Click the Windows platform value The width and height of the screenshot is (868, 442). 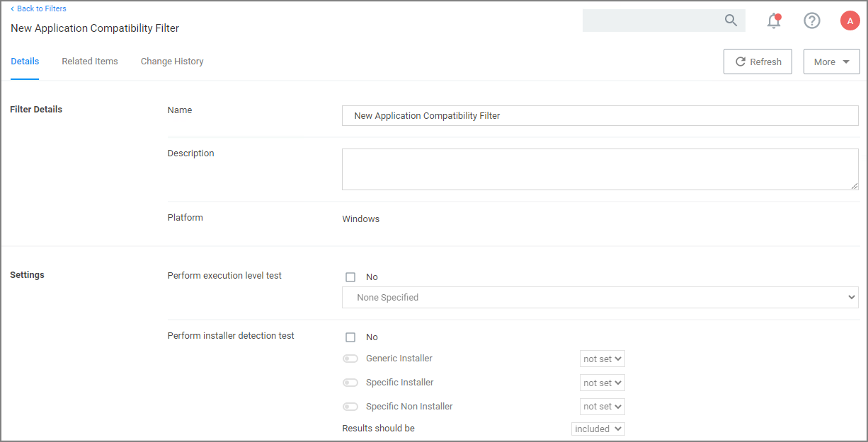(x=361, y=219)
